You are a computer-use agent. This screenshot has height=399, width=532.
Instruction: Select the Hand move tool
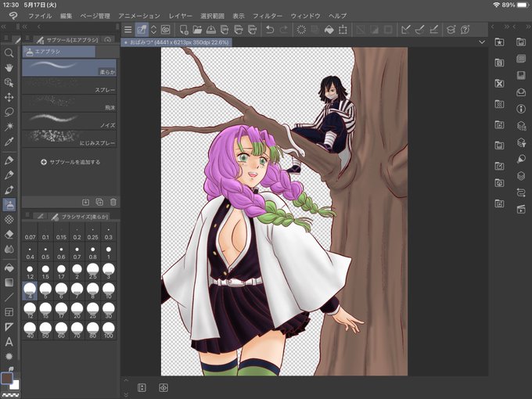click(9, 67)
